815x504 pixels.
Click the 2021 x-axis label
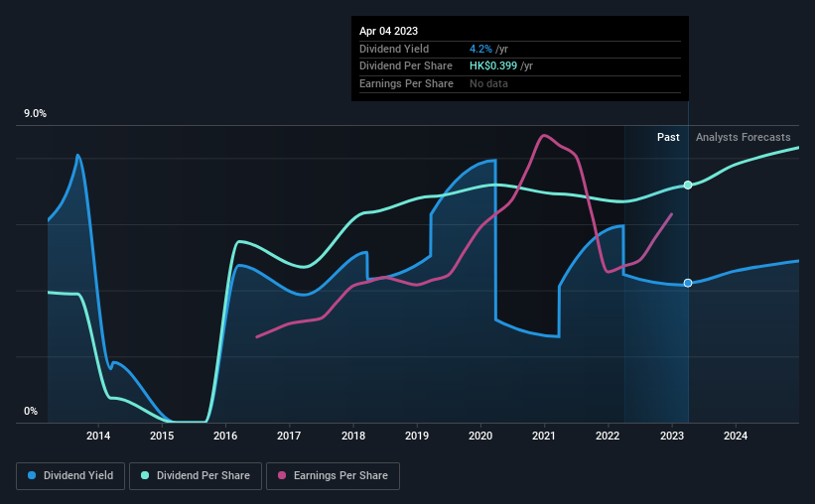tap(544, 436)
